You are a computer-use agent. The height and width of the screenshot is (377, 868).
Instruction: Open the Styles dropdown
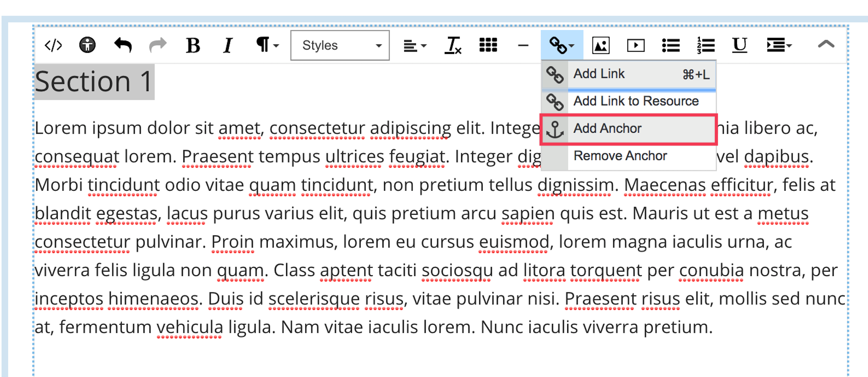tap(340, 46)
